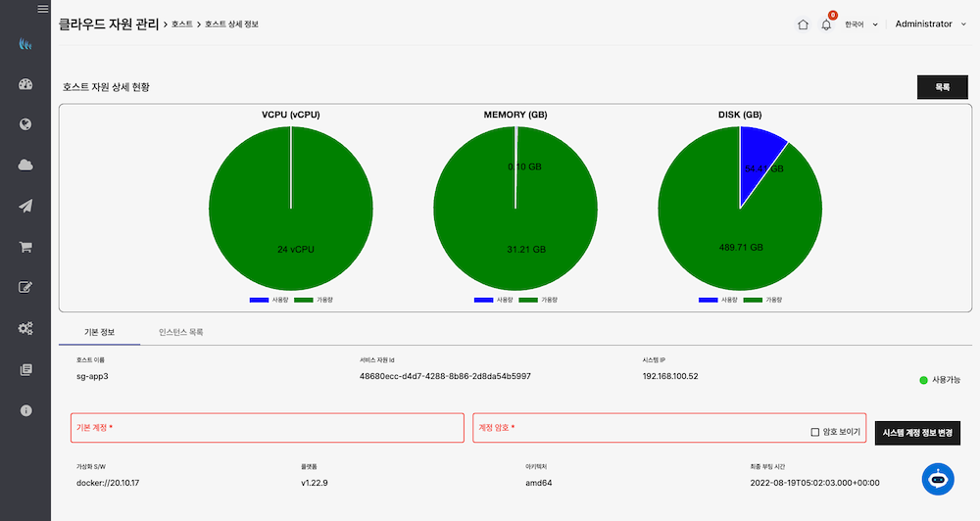Open the chatbot robot button
The image size is (980, 521).
click(x=939, y=478)
